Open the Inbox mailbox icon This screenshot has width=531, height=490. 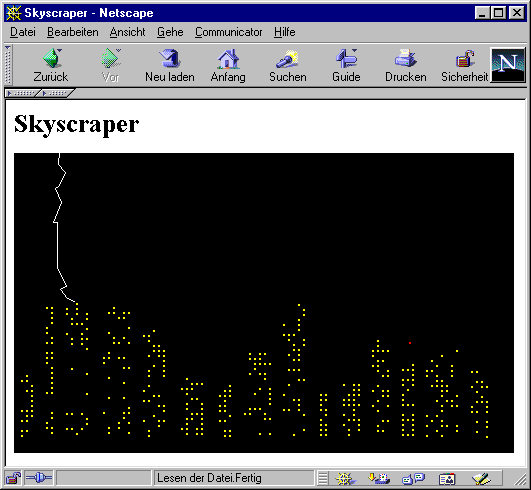(x=379, y=478)
